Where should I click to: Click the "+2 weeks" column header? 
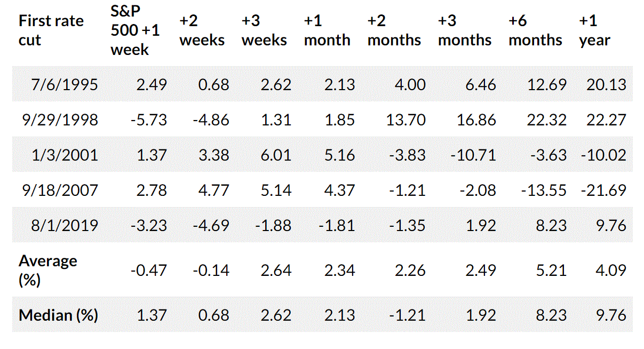(x=202, y=30)
